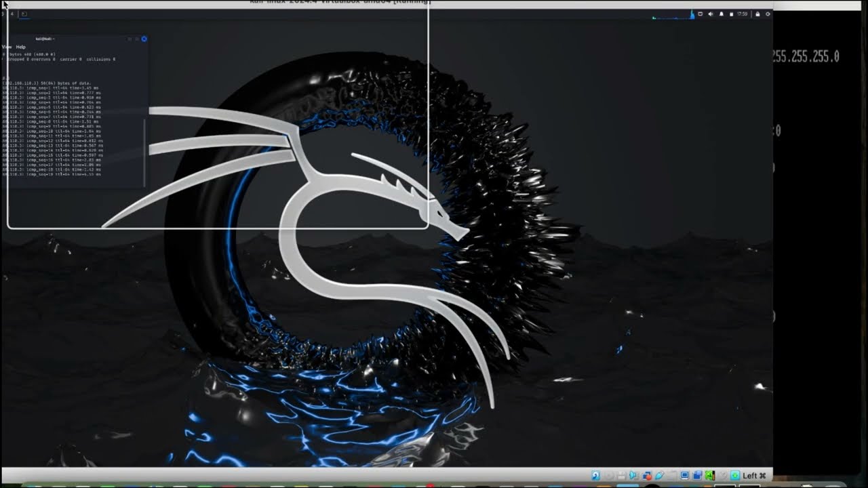
Task: Open the View menu in terminal window
Action: point(7,47)
